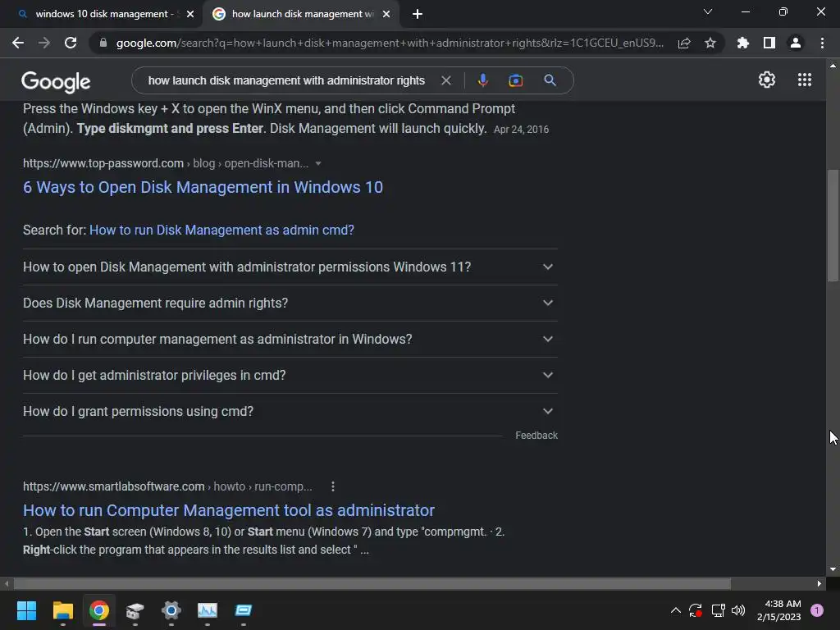Reload the current Google search page
The width and height of the screenshot is (840, 630).
tap(71, 43)
